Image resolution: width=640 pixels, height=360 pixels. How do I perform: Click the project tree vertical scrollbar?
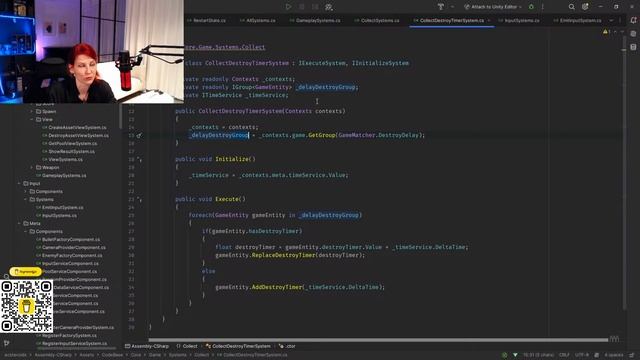pyautogui.click(x=120, y=116)
